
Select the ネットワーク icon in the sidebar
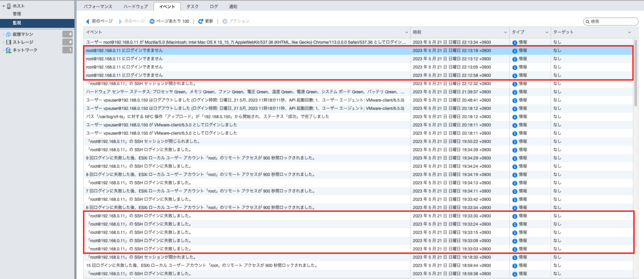pos(8,50)
